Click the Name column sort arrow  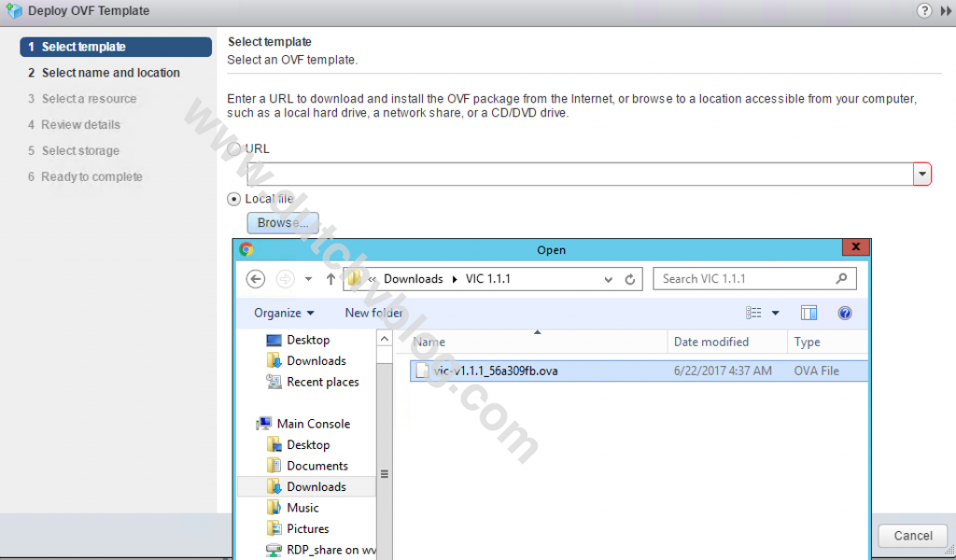click(x=537, y=330)
